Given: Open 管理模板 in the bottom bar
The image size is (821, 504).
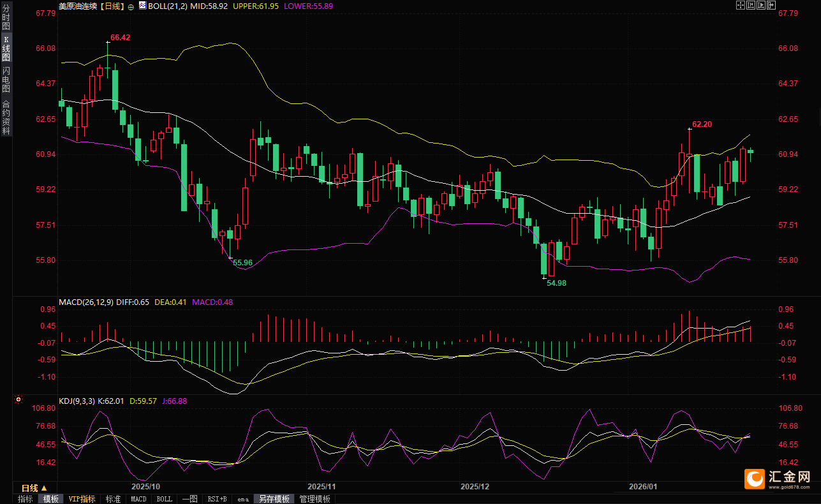Looking at the screenshot, I should click(x=315, y=499).
